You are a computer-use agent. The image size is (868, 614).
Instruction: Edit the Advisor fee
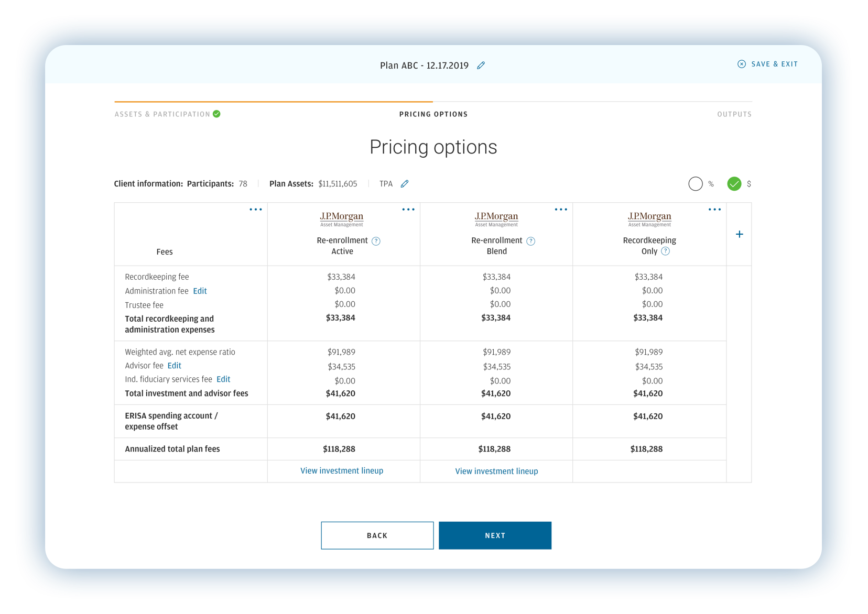pyautogui.click(x=174, y=366)
